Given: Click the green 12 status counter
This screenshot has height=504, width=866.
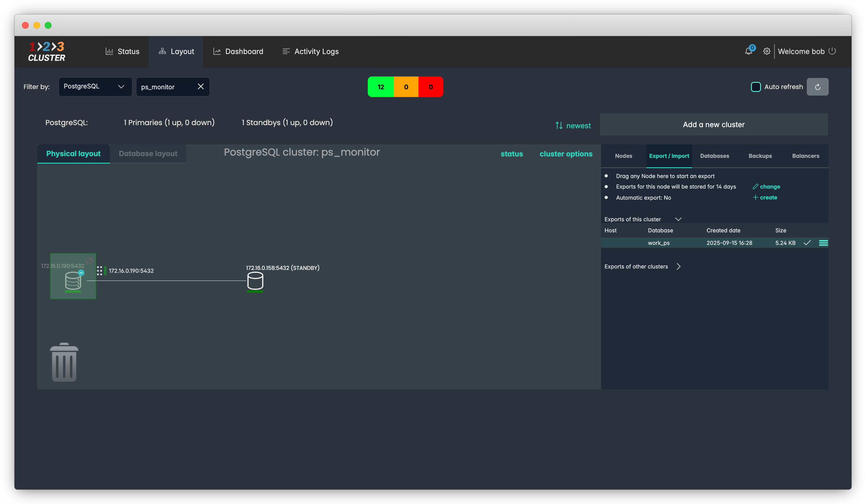Looking at the screenshot, I should (381, 87).
